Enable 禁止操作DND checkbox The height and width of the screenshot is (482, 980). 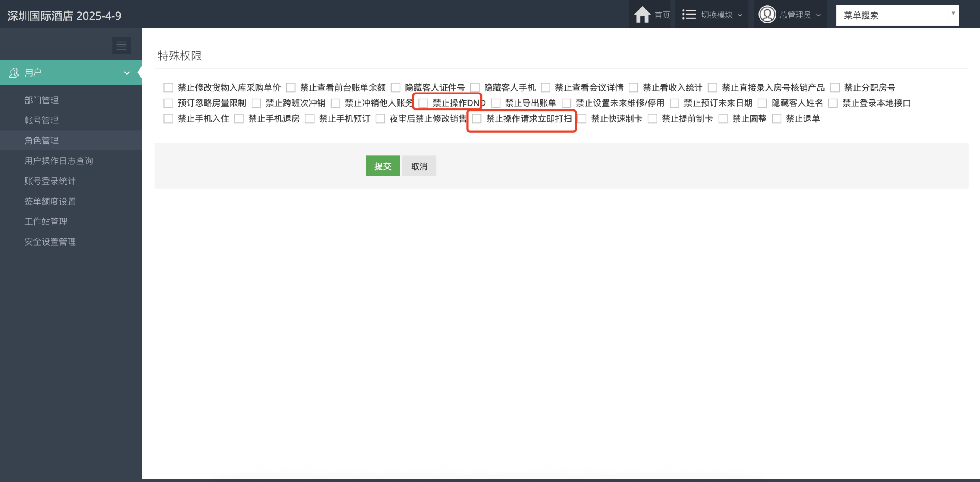[x=423, y=103]
